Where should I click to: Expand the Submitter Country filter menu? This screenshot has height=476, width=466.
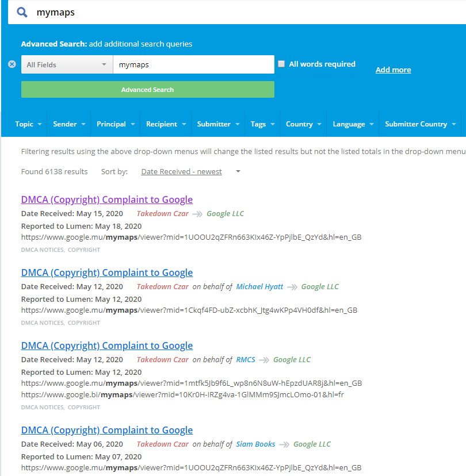point(420,124)
